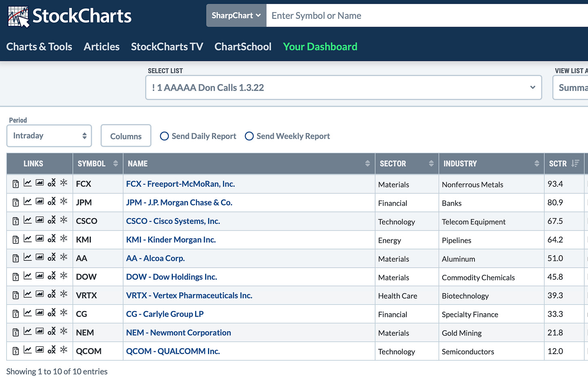The width and height of the screenshot is (588, 378).
Task: Open Symbol Summary icon for QCOM row
Action: [16, 351]
